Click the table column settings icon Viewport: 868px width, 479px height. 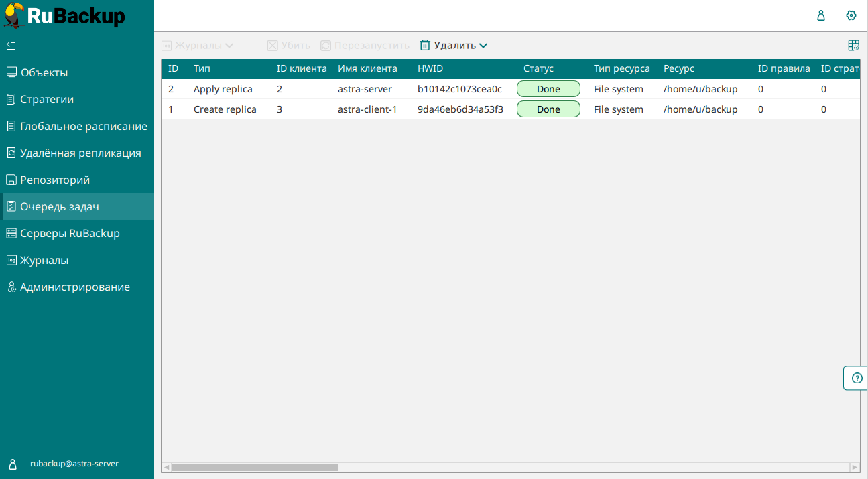click(x=853, y=46)
